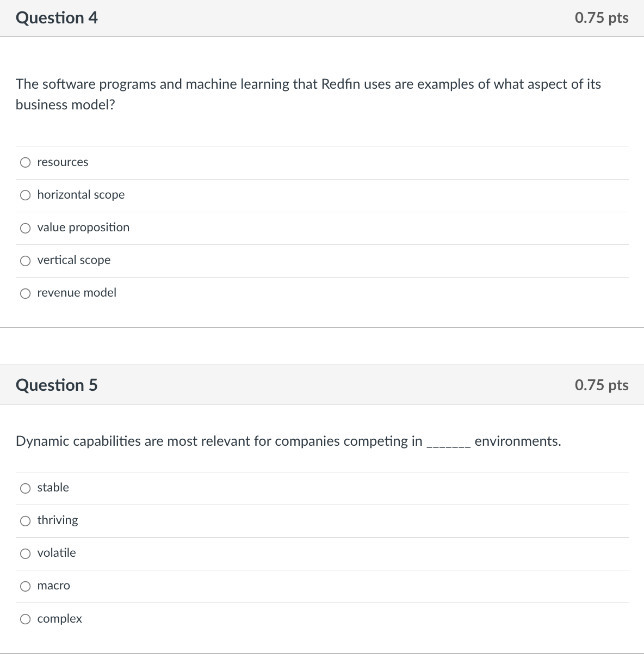
Task: Select complex for Question 5
Action: (x=25, y=618)
